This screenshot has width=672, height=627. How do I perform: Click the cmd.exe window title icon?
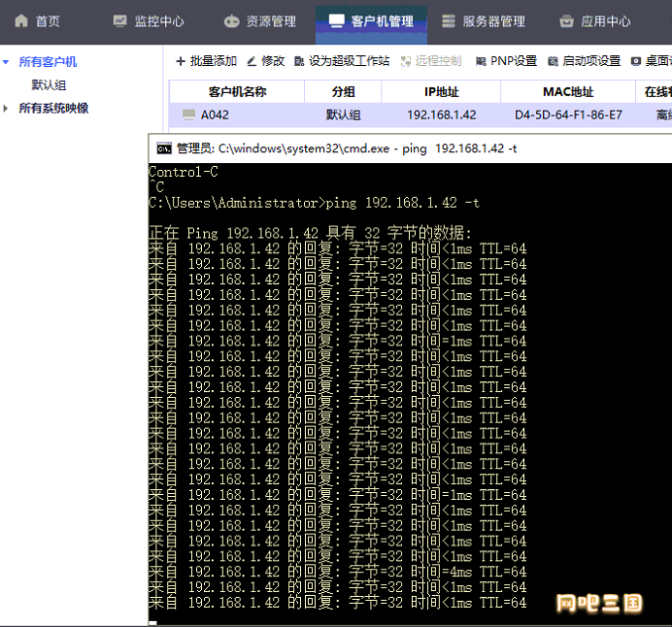(x=164, y=148)
